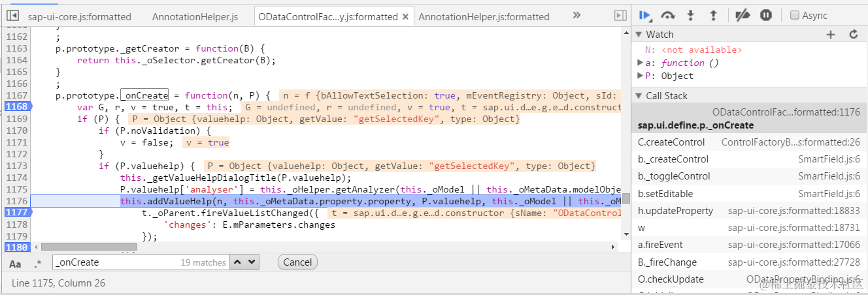Collapse the Call Stack section

639,96
